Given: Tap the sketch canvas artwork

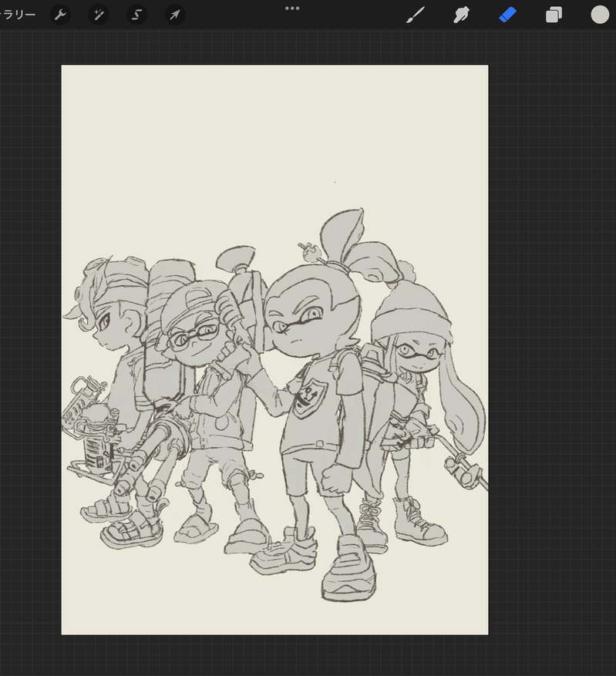Looking at the screenshot, I should 275,350.
